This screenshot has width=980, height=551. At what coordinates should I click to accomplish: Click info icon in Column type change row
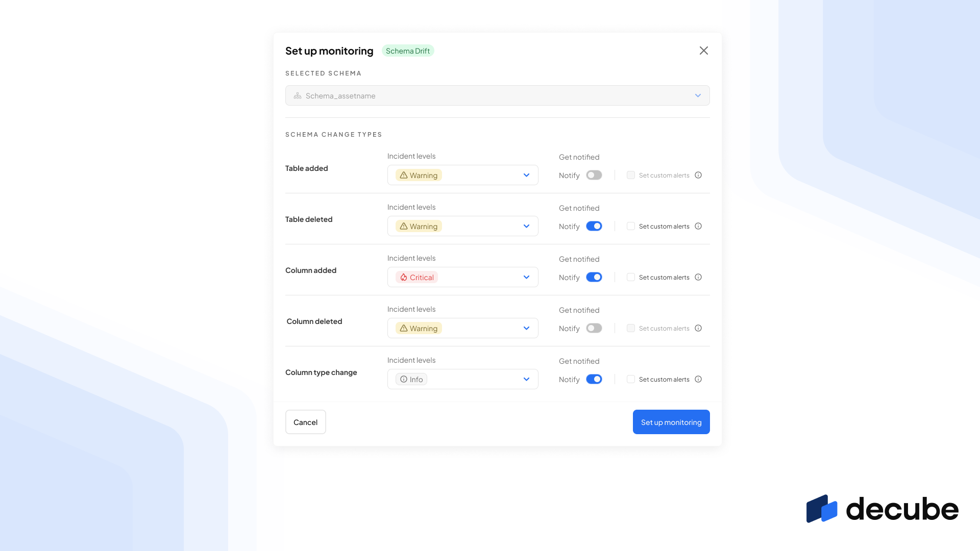(x=698, y=379)
